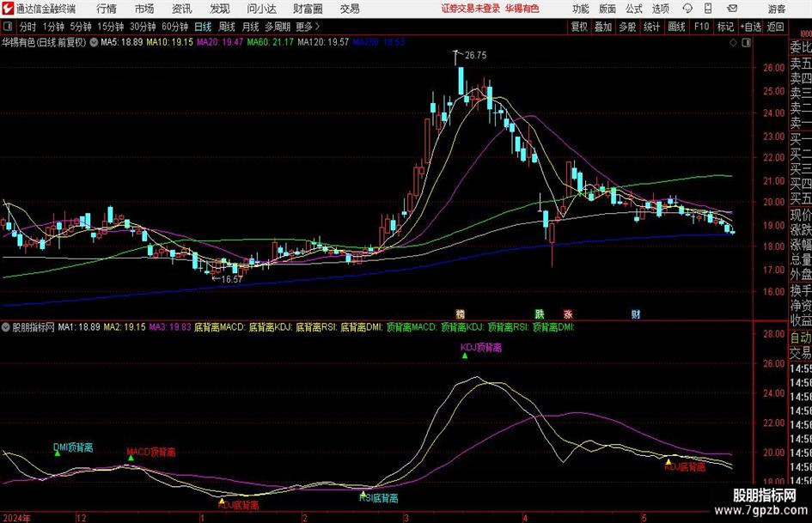
Task: Open the 财富圈 menu
Action: coord(308,9)
